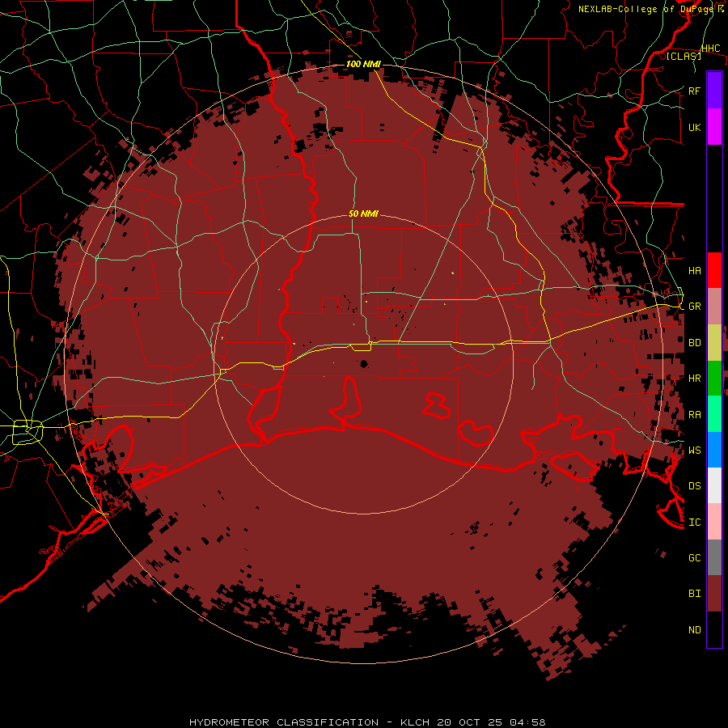Screen dimensions: 728x728
Task: Click the '100 NMI' range ring label
Action: tap(363, 64)
